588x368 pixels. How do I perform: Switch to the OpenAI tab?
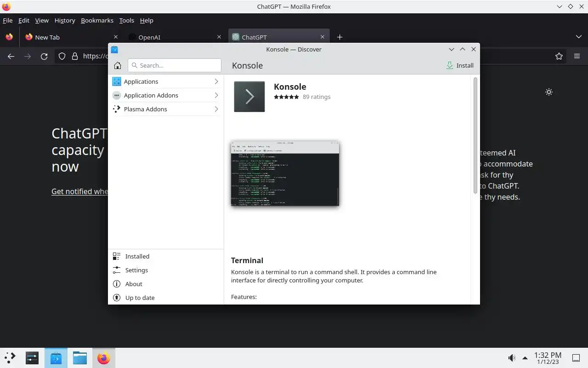tap(175, 37)
